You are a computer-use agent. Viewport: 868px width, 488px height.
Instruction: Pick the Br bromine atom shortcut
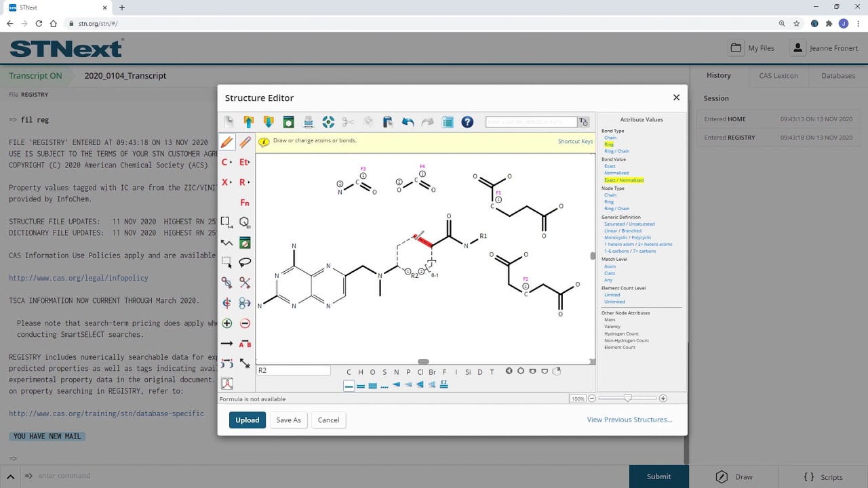point(433,371)
